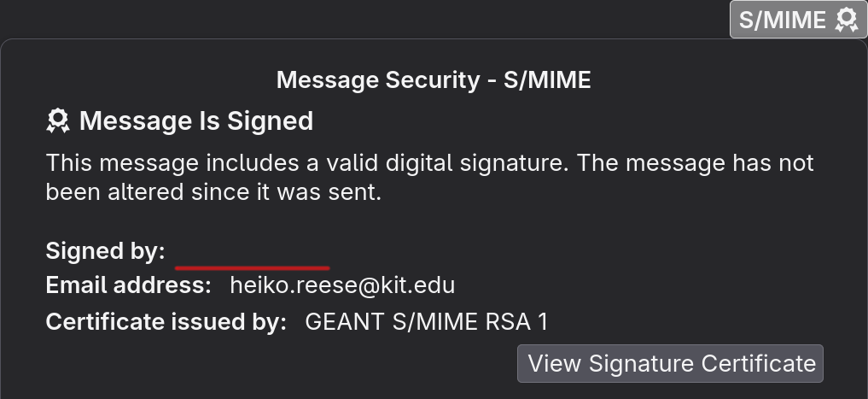Open View Signature Certificate
This screenshot has height=399, width=868.
(670, 363)
